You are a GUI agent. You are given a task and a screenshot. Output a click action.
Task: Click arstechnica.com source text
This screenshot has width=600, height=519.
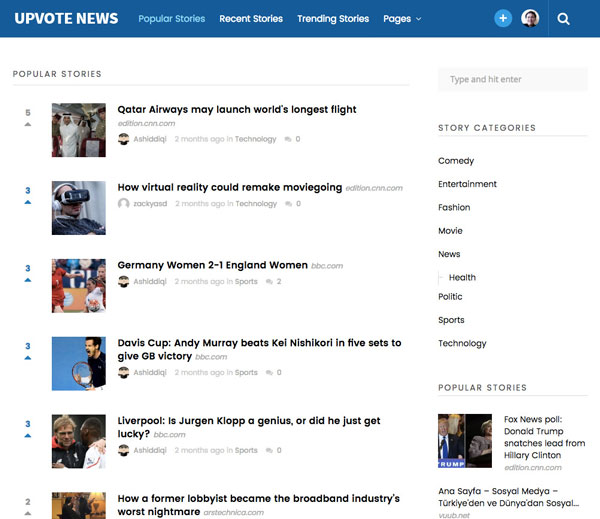pos(233,512)
